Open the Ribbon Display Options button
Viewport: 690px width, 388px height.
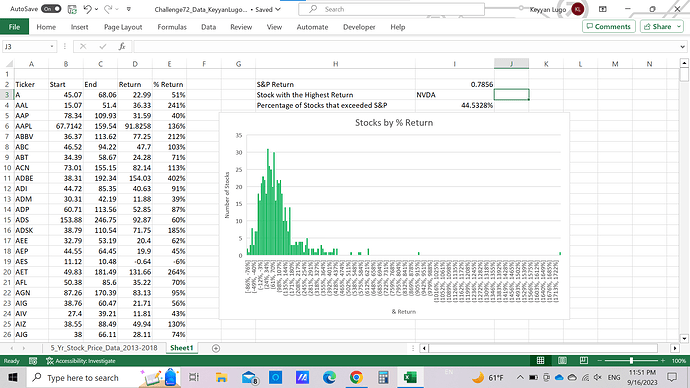tap(603, 9)
